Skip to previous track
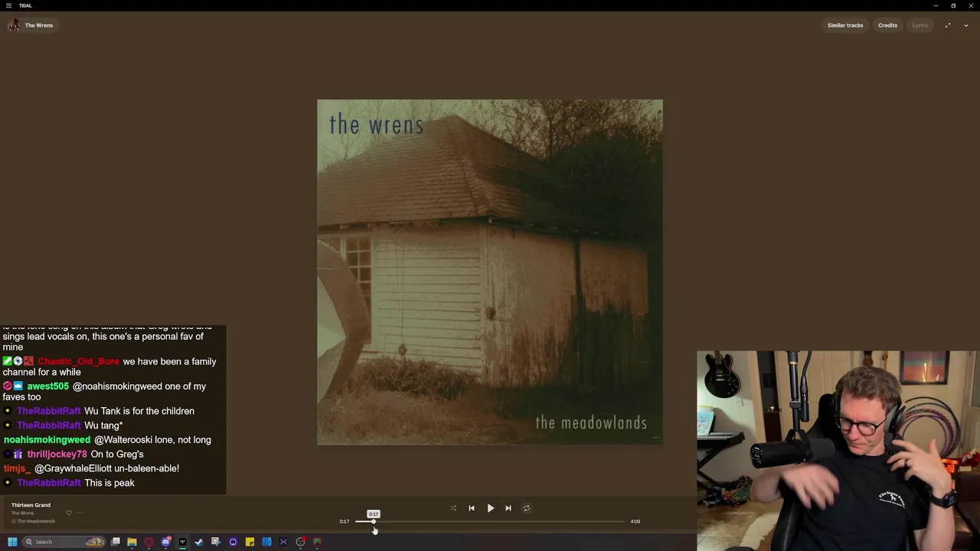Viewport: 980px width, 551px height. [472, 508]
